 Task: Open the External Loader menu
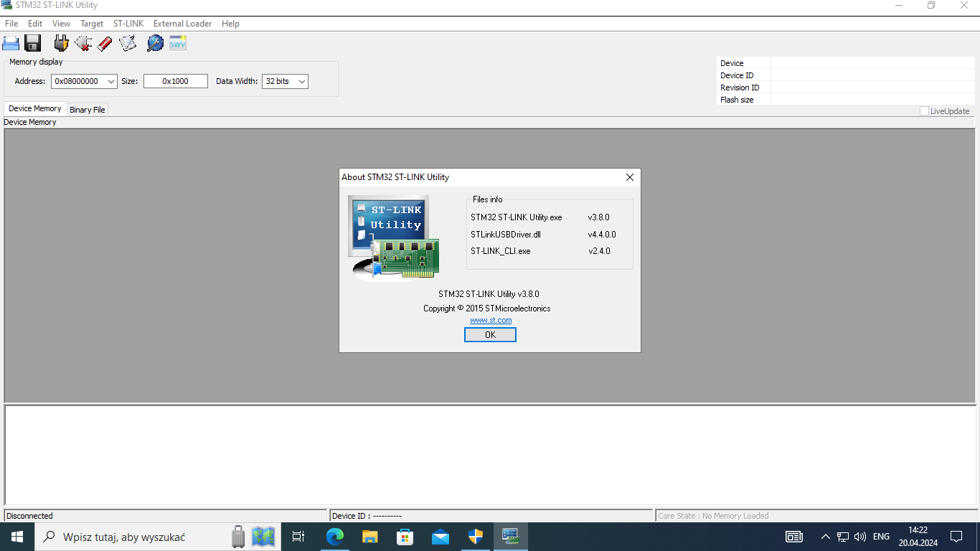[x=182, y=24]
